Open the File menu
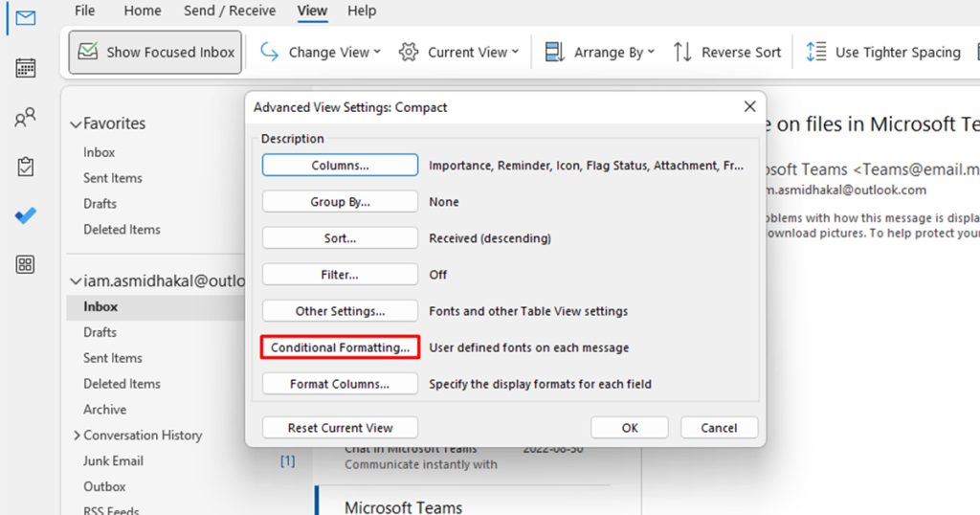Viewport: 980px width, 515px height. point(84,11)
